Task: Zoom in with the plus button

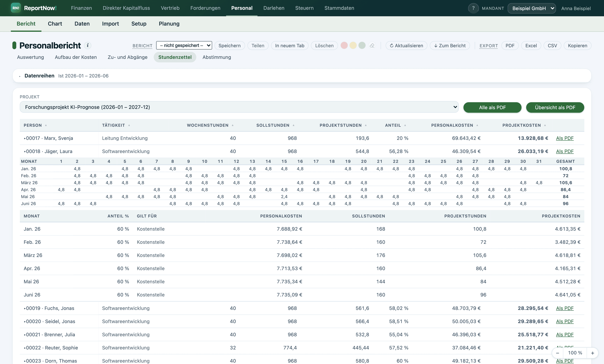Action: click(x=593, y=353)
